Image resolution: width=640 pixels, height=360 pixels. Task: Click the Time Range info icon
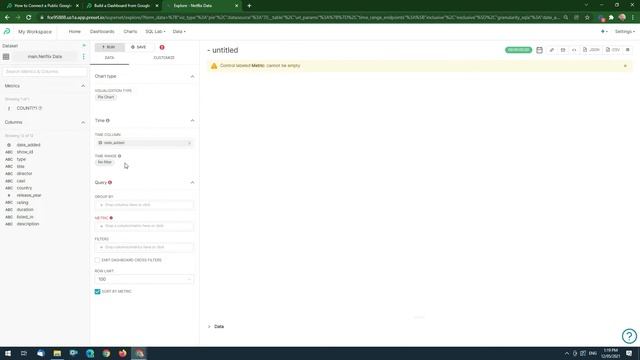120,156
